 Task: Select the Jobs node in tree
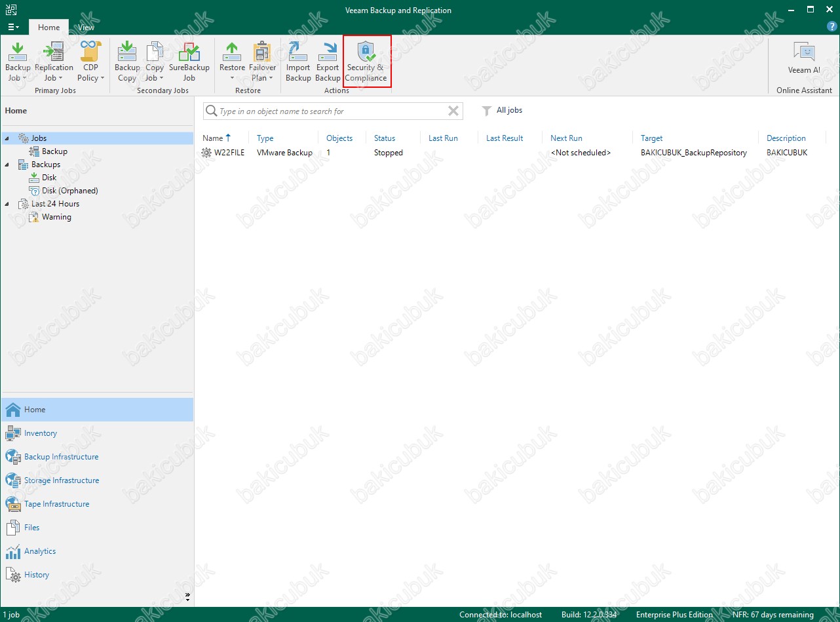pyautogui.click(x=39, y=138)
